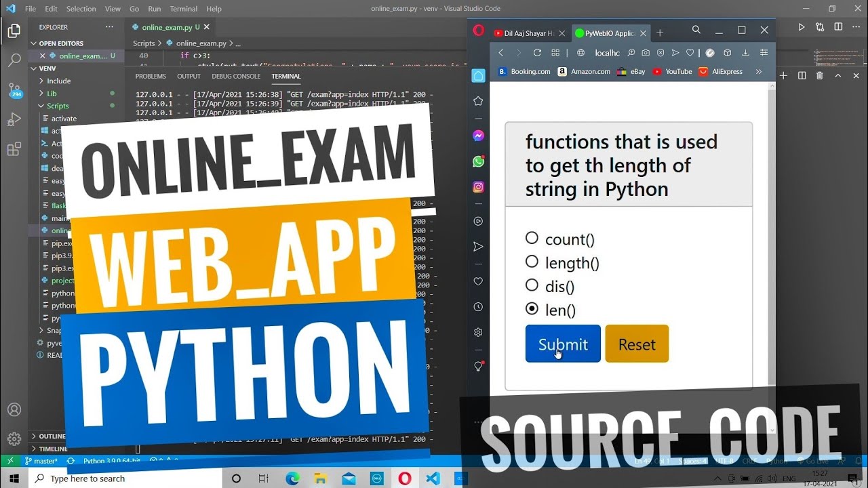The image size is (868, 488).
Task: Maximize terminal panel with up chevron
Action: [x=837, y=76]
